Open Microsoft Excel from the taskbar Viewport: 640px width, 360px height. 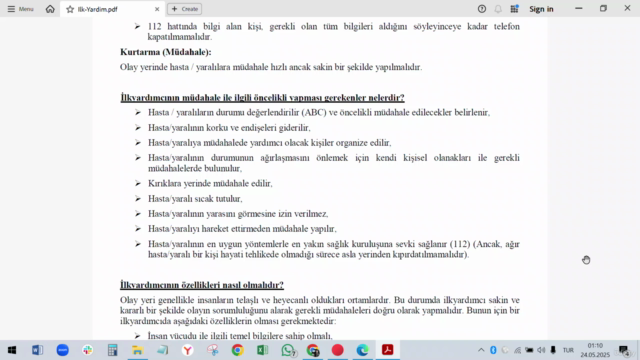[262, 350]
